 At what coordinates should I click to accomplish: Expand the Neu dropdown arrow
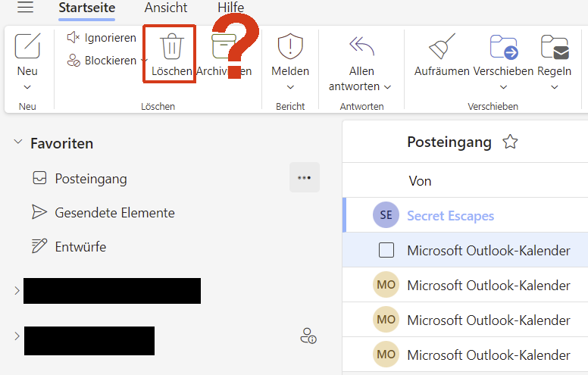(27, 87)
